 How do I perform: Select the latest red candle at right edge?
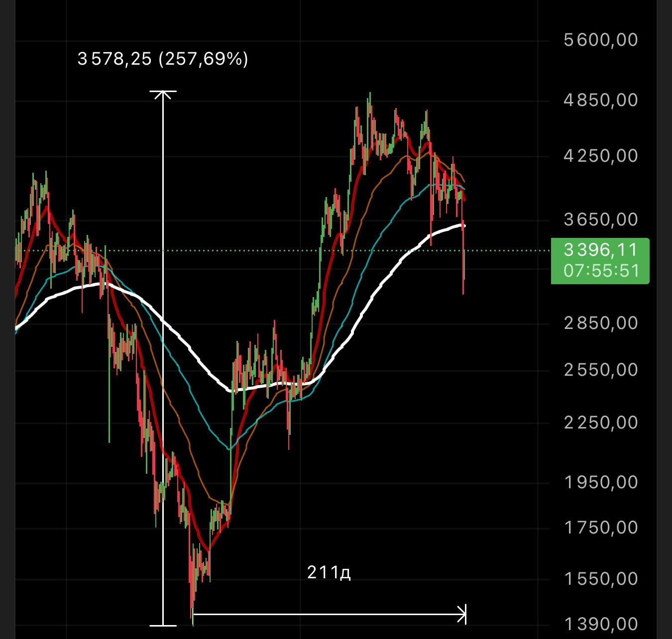click(463, 259)
